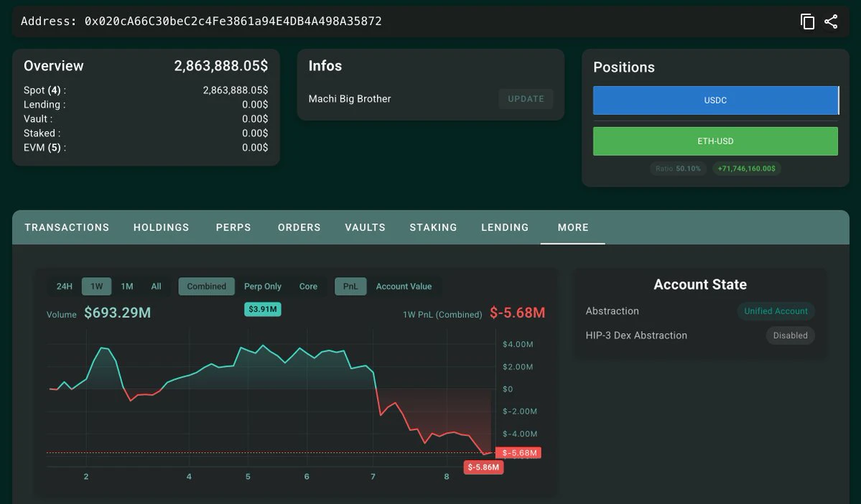Viewport: 861px width, 504px height.
Task: Click the $-5.86M chart low label
Action: pos(483,467)
